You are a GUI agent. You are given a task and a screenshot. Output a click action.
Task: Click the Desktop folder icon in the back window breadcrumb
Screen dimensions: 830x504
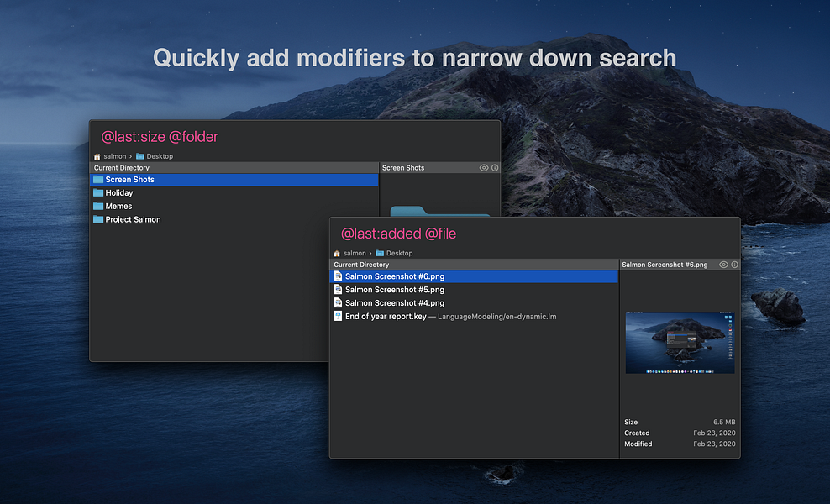pos(139,156)
